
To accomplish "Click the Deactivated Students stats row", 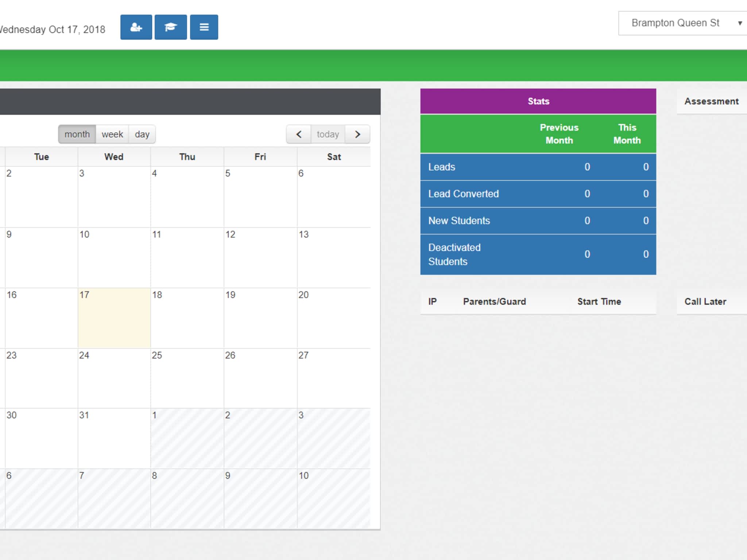I will pos(538,254).
